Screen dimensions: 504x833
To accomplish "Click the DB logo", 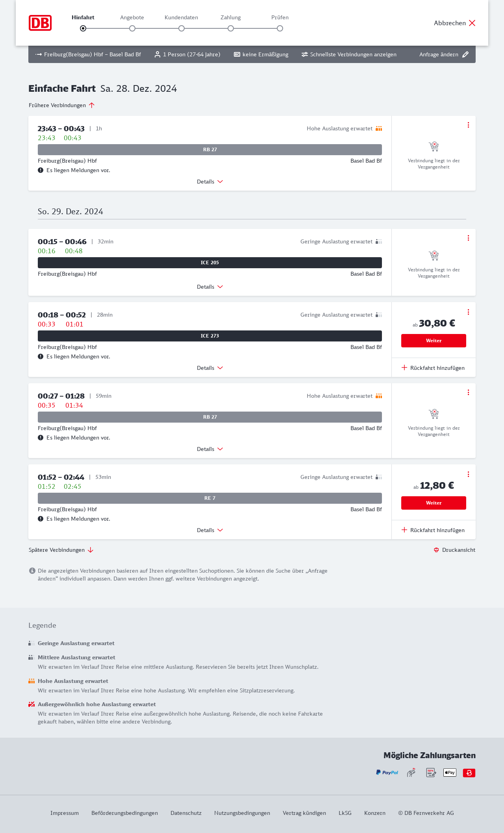I will pos(40,23).
